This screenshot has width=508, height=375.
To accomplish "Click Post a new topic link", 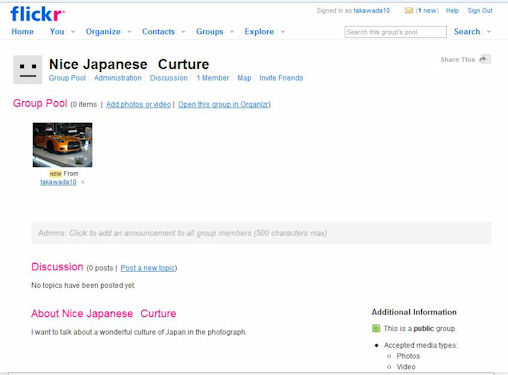I will tap(148, 268).
